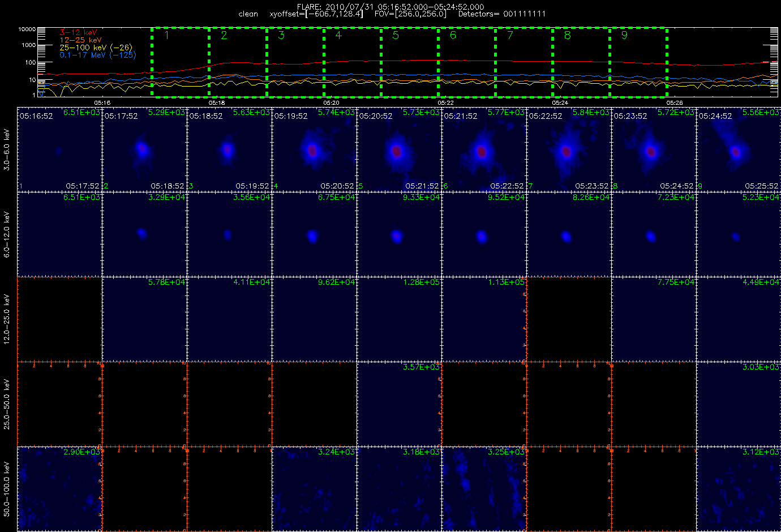Select the 5.29E+03 peak value
The image size is (781, 532).
[x=166, y=113]
